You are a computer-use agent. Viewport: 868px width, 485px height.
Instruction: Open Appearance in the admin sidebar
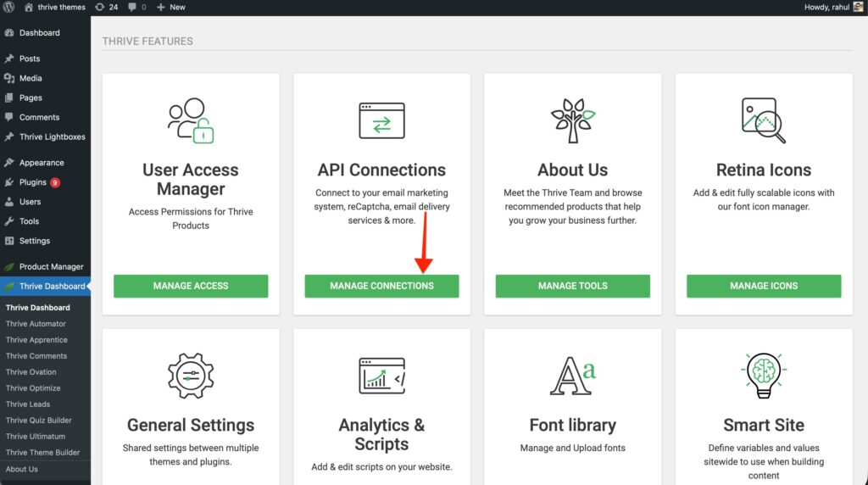tap(42, 163)
